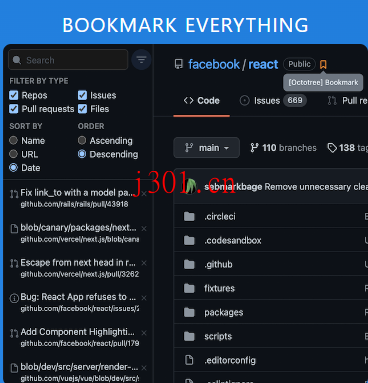This screenshot has height=383, width=368.
Task: Open the .editorconfig file
Action: pyautogui.click(x=230, y=360)
